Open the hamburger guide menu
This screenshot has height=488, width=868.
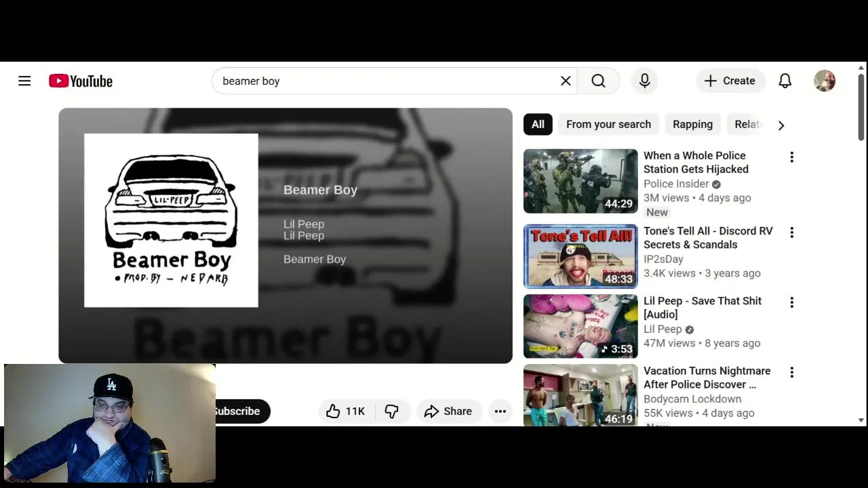tap(24, 81)
